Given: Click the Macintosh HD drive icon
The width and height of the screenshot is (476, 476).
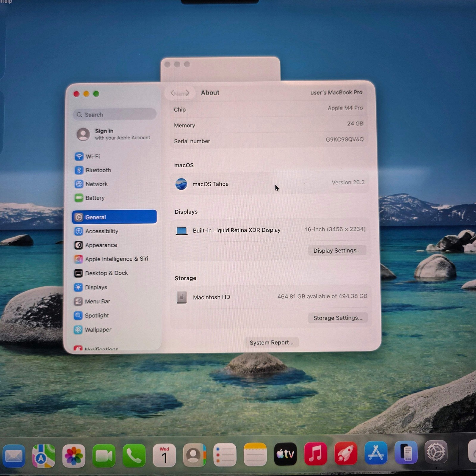Looking at the screenshot, I should [x=181, y=297].
